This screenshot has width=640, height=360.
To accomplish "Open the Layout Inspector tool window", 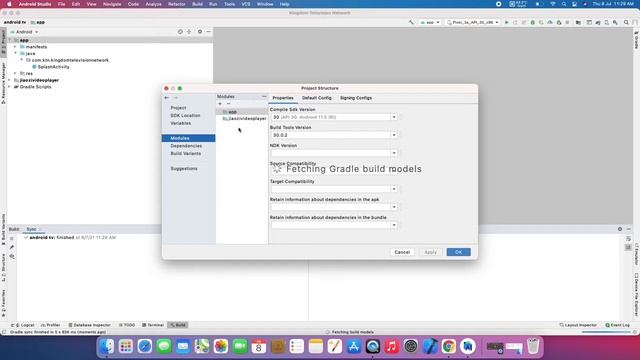I will point(578,325).
